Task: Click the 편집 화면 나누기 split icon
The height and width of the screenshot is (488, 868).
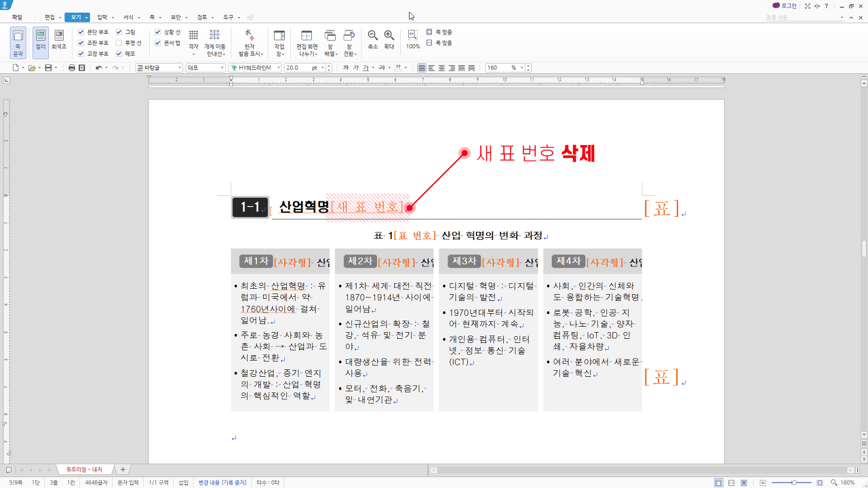Action: point(307,42)
